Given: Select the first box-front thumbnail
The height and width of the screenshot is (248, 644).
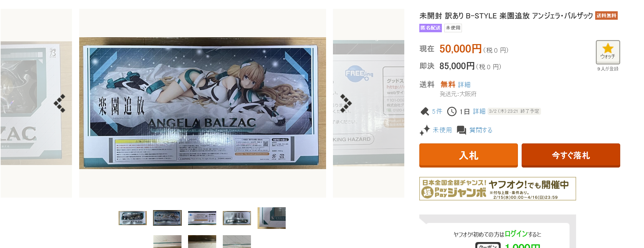Looking at the screenshot, I should [x=133, y=218].
